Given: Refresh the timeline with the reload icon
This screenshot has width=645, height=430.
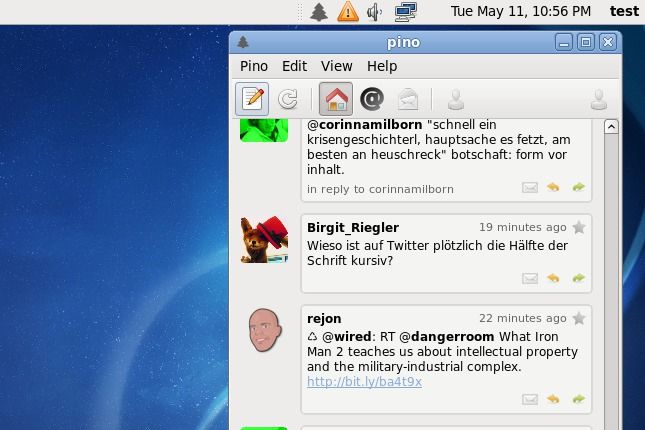Looking at the screenshot, I should pos(287,99).
